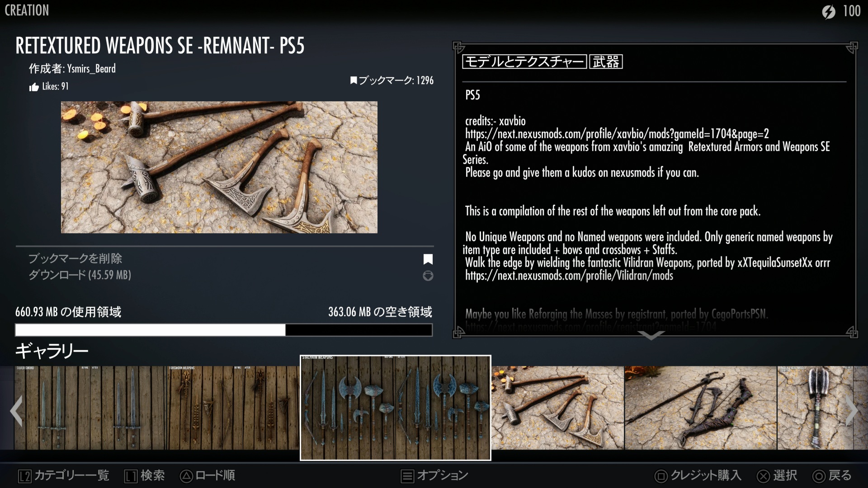
Task: Open the Silver Sword gallery thumbnail
Action: coord(90,408)
